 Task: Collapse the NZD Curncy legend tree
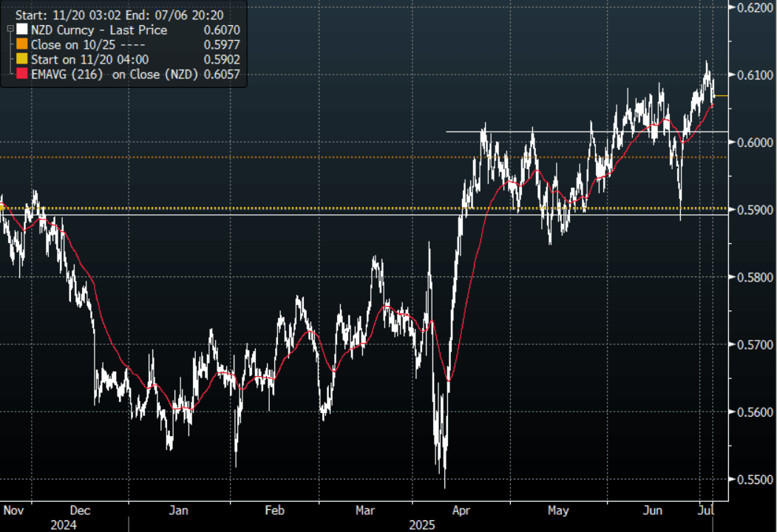pos(10,30)
